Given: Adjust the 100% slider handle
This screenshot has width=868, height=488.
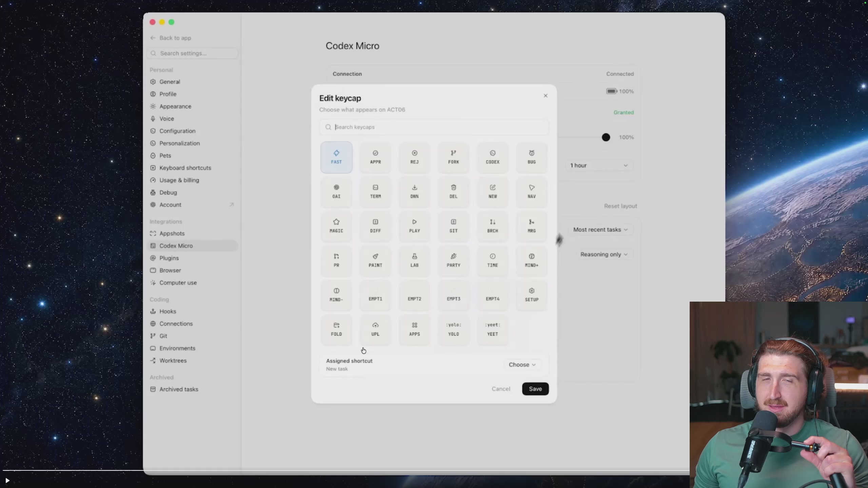Looking at the screenshot, I should tap(606, 137).
